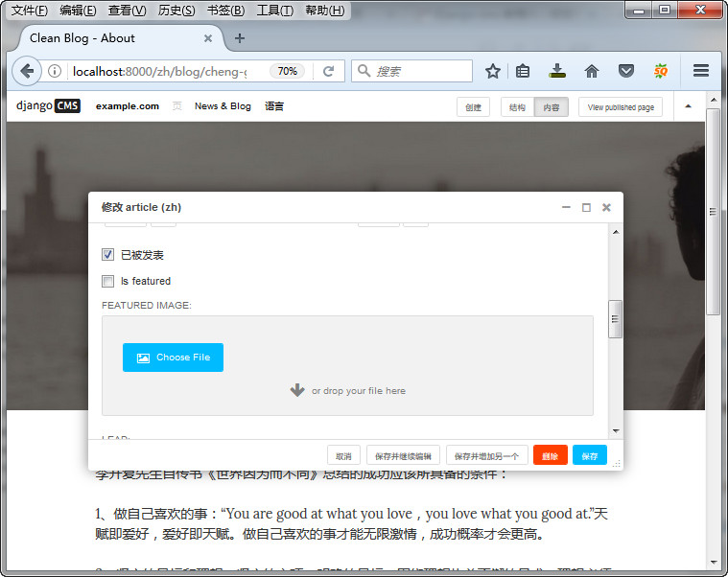Go to Firefox home page icon

tap(592, 72)
